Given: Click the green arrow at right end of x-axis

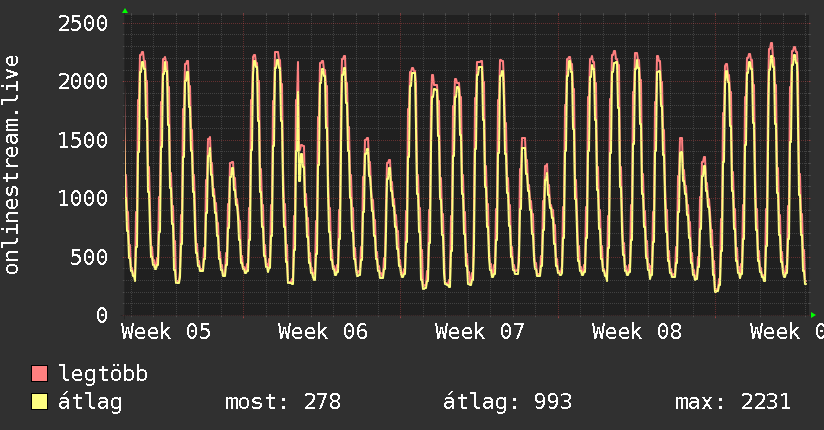Looking at the screenshot, I should (x=813, y=315).
